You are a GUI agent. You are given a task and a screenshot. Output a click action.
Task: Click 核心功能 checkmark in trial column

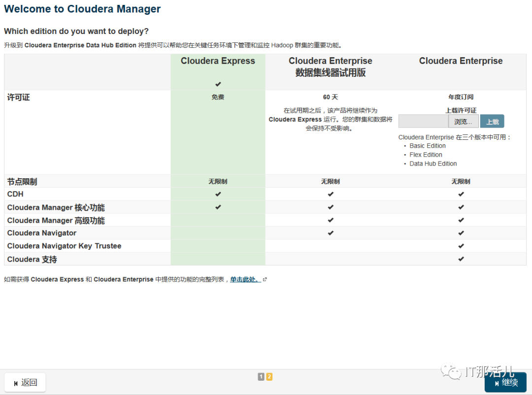331,207
